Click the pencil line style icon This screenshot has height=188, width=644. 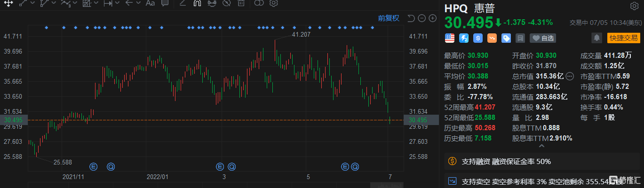[183, 3]
